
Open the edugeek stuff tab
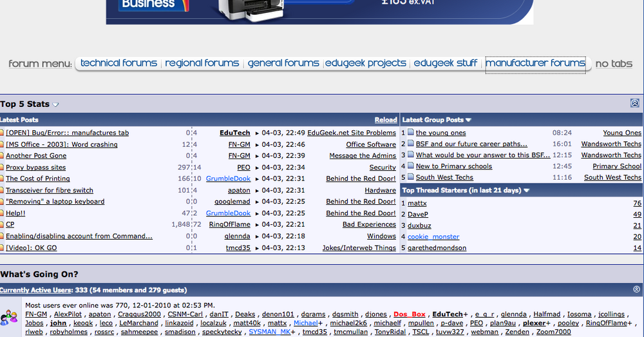pos(446,63)
